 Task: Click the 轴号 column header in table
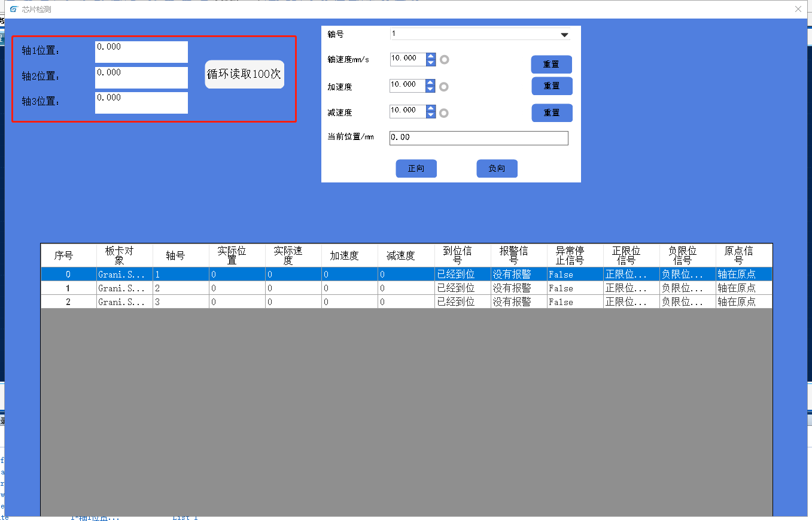[x=181, y=255]
